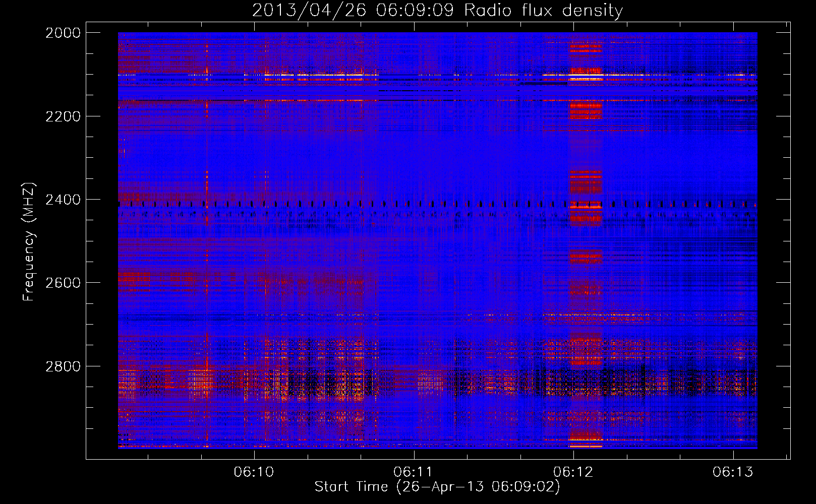
Task: Click the x-axis label "Start Time (26-Apr-13 06:09:02)"
Action: 437,487
